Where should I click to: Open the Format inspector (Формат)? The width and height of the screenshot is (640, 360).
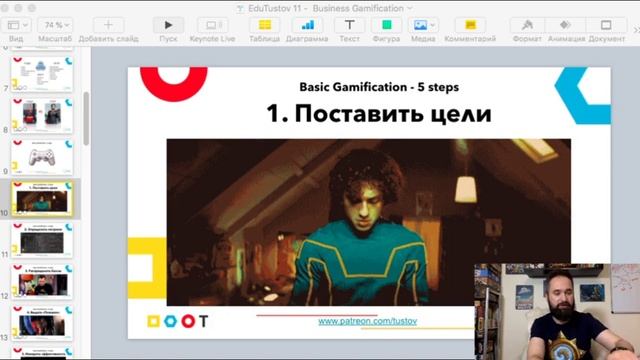click(x=527, y=25)
